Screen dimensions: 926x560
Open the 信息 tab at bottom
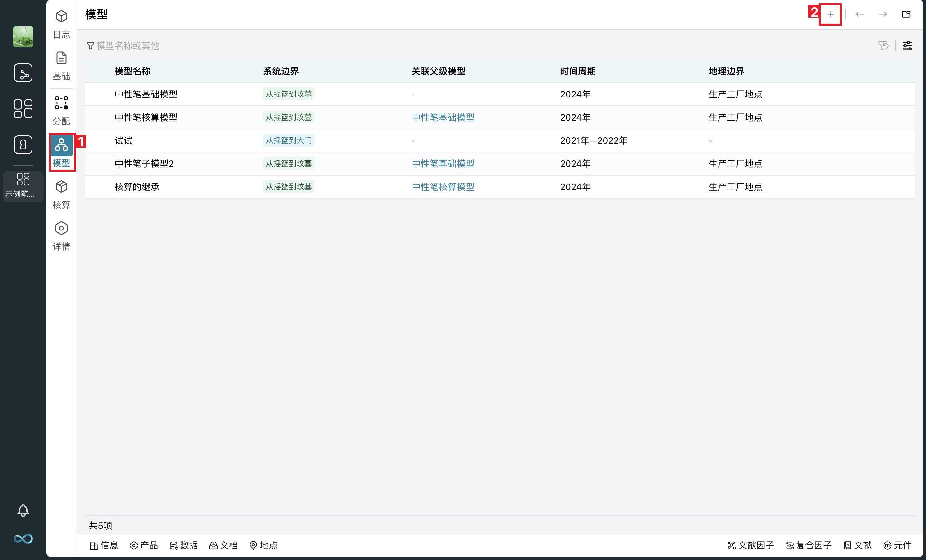point(104,545)
